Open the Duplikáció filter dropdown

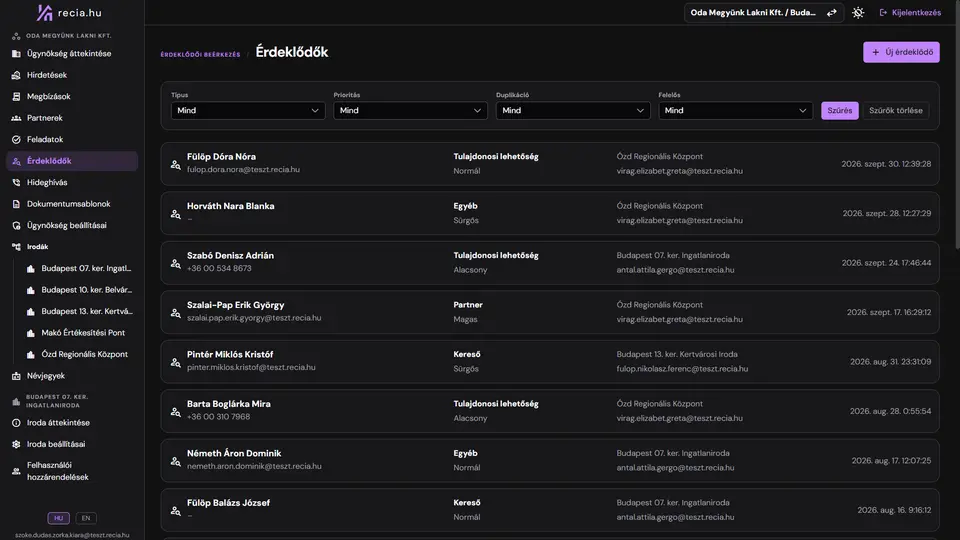pos(573,111)
